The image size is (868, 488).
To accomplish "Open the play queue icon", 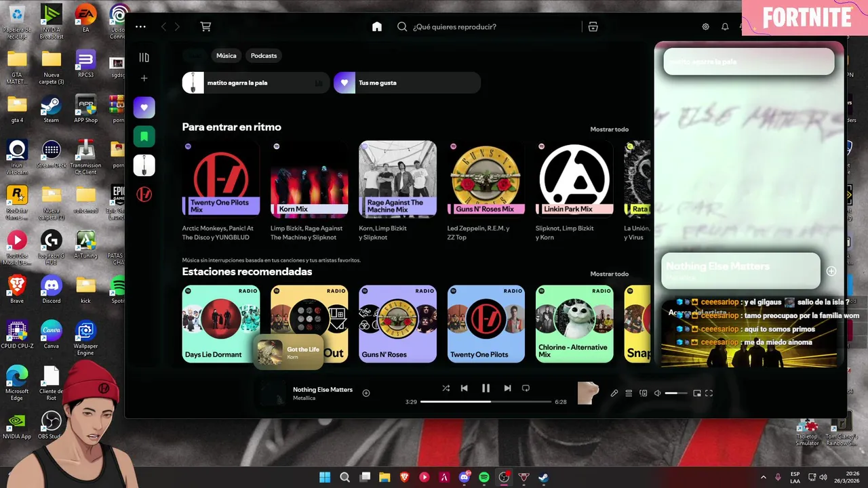I will point(629,393).
